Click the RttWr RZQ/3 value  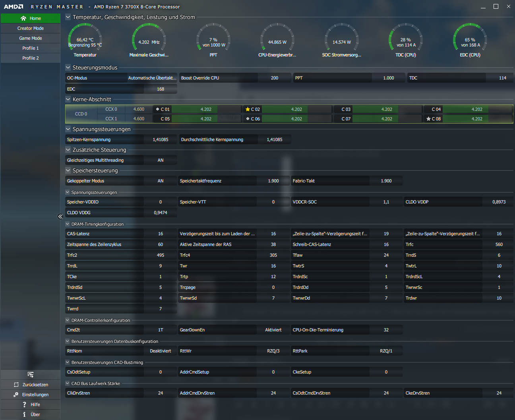click(273, 351)
